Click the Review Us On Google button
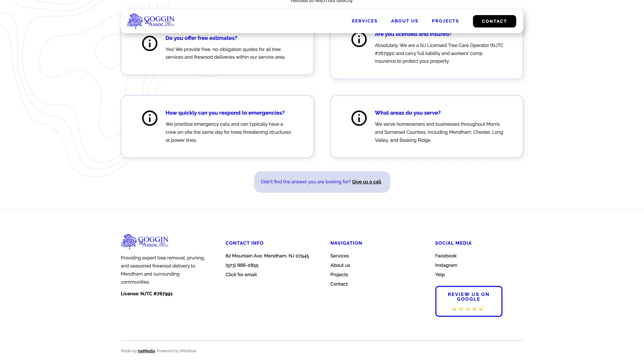The height and width of the screenshot is (362, 644). point(469,297)
